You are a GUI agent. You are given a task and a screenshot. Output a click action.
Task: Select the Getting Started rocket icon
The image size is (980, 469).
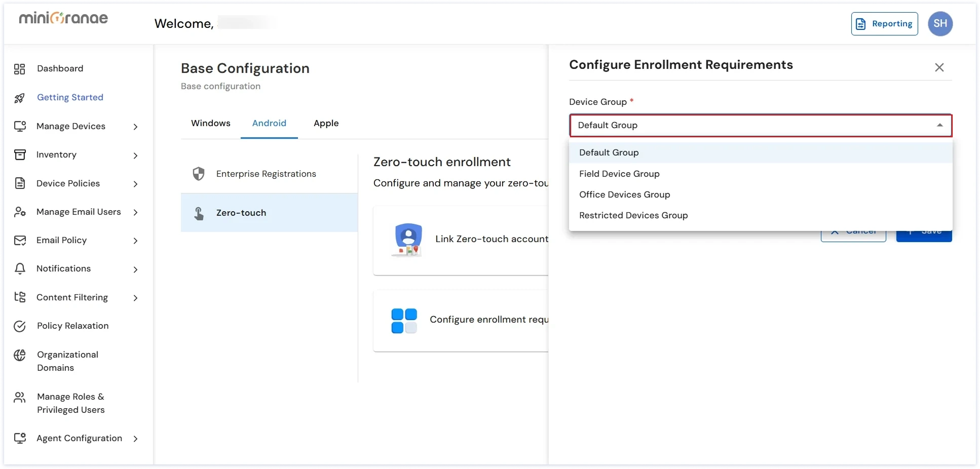[x=20, y=97]
